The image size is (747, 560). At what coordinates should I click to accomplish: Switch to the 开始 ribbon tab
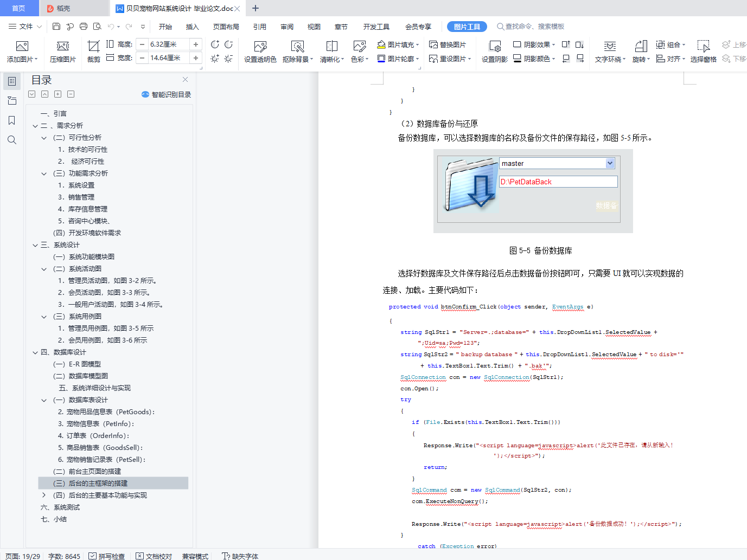click(x=165, y=27)
